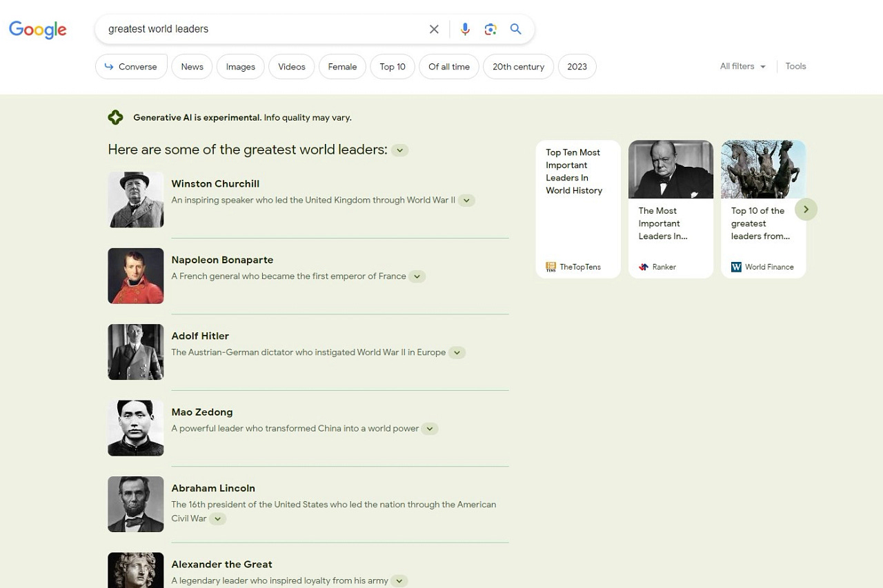Click Abraham Lincoln's portrait thumbnail
This screenshot has height=588, width=883.
(x=136, y=504)
